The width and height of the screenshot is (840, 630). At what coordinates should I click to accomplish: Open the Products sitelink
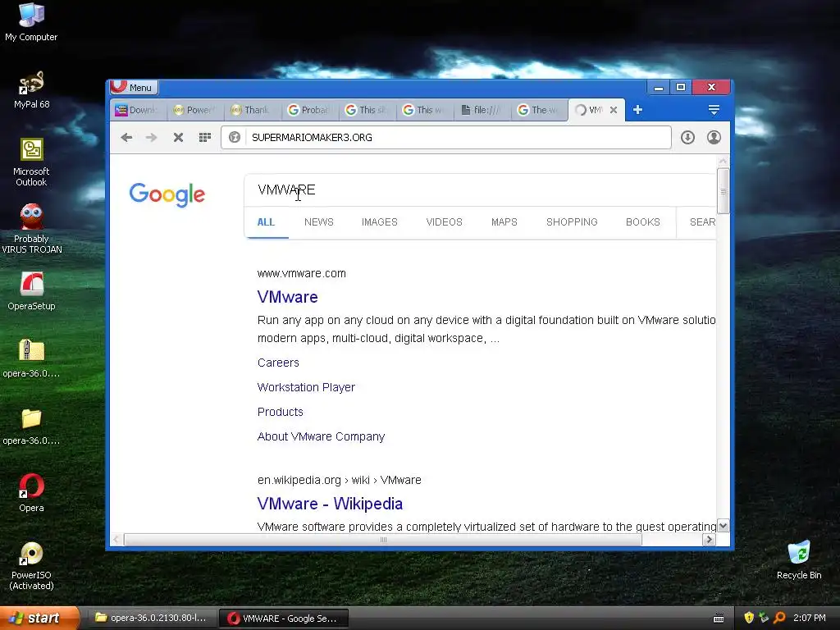[281, 412]
